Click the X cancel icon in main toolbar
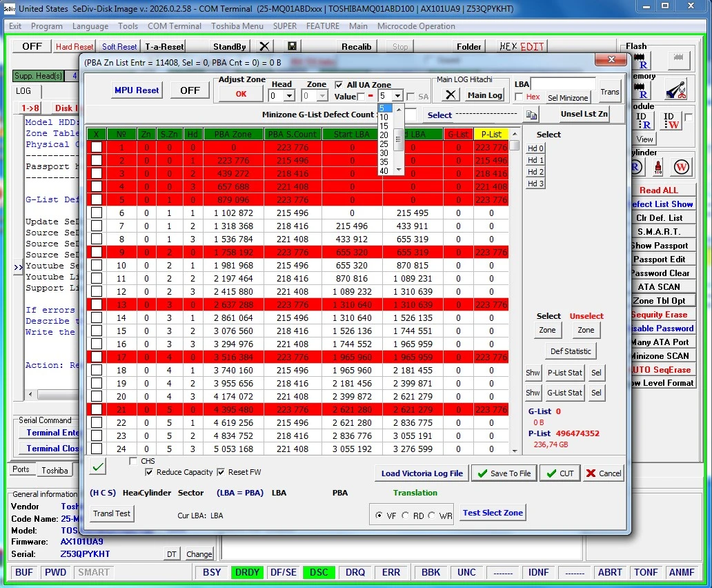 point(264,46)
